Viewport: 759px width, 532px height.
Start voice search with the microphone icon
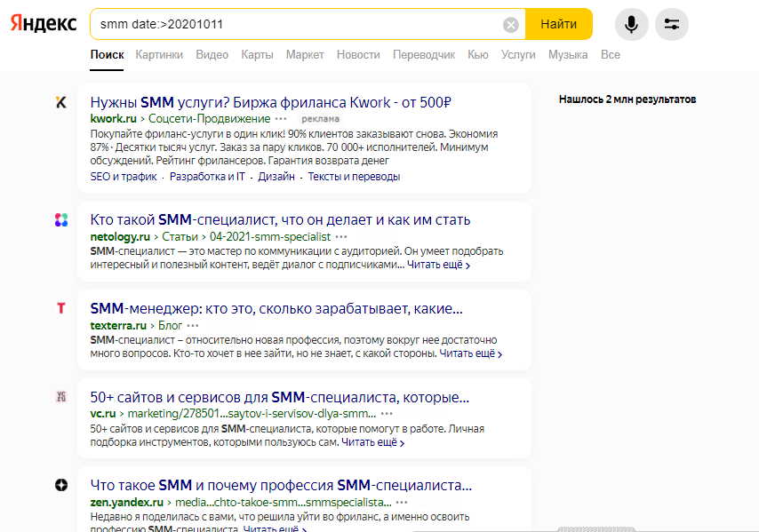[x=631, y=24]
